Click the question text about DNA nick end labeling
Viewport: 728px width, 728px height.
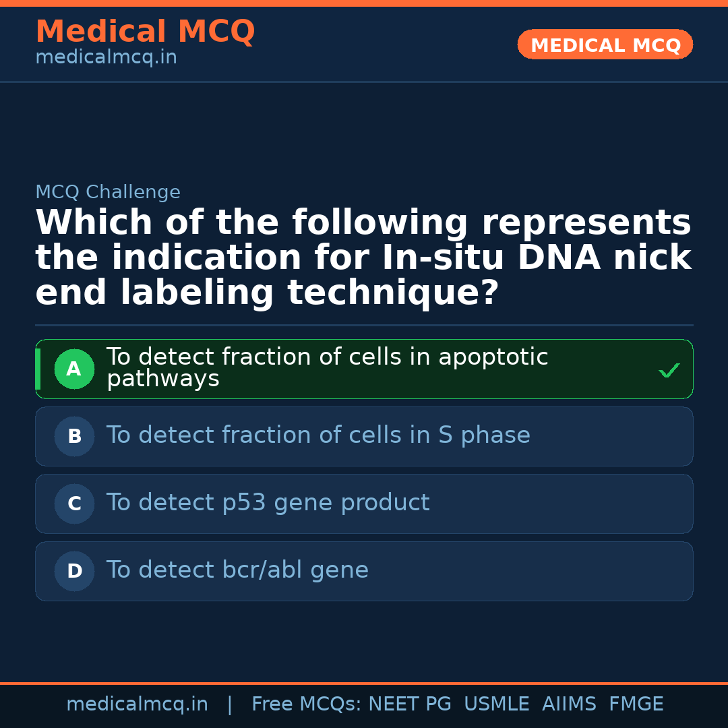coord(363,258)
